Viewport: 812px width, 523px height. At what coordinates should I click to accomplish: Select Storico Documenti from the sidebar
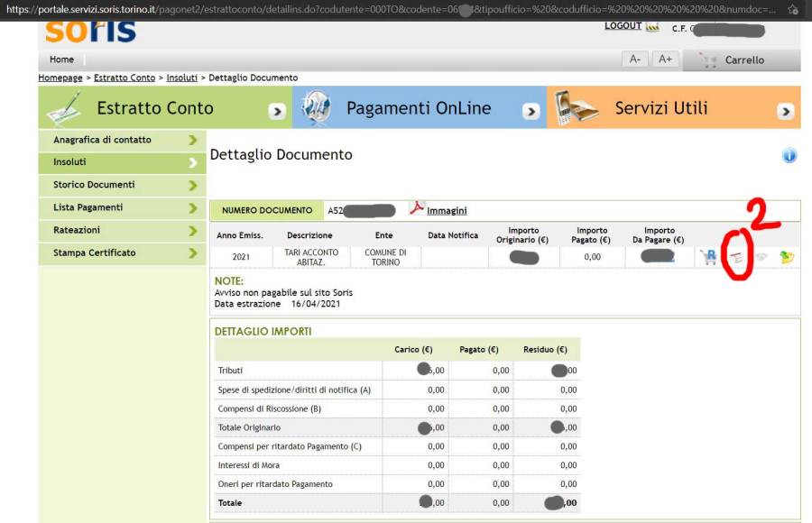pyautogui.click(x=94, y=185)
